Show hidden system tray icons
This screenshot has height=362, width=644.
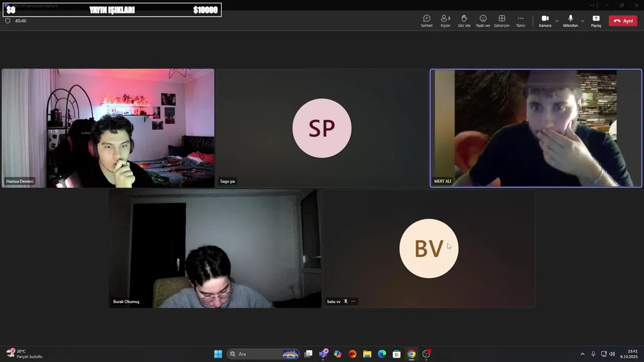click(x=583, y=354)
